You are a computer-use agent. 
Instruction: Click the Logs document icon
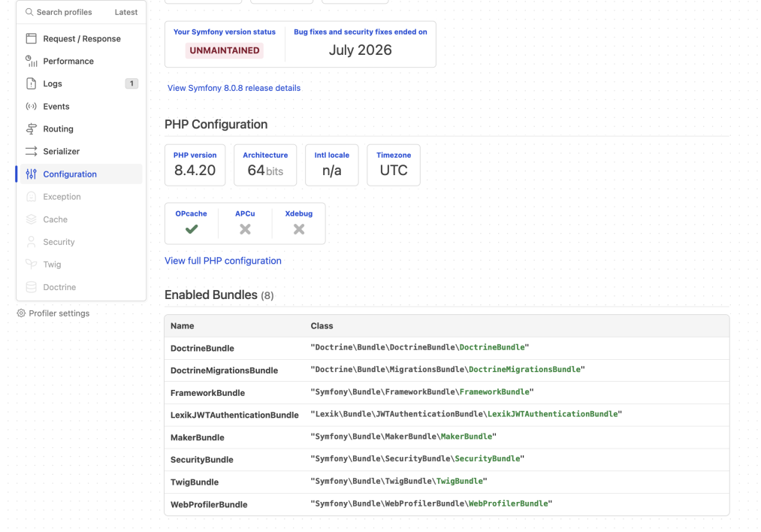[31, 83]
